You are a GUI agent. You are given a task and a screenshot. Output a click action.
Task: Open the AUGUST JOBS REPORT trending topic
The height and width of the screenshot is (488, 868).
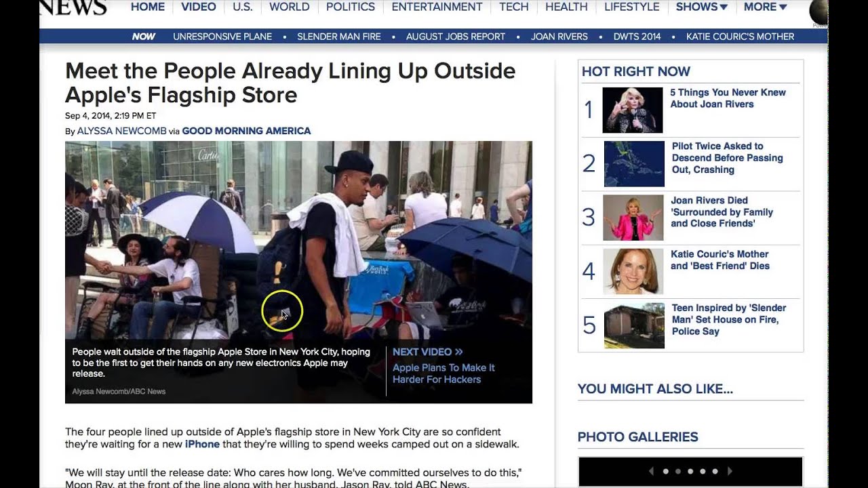pos(456,37)
